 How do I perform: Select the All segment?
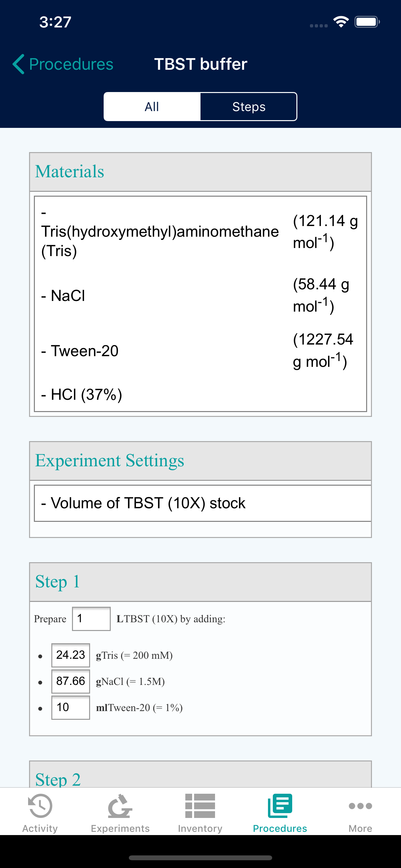click(152, 107)
